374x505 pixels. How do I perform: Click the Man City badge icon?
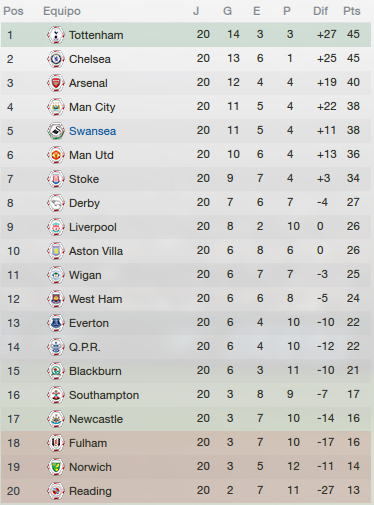click(x=56, y=107)
